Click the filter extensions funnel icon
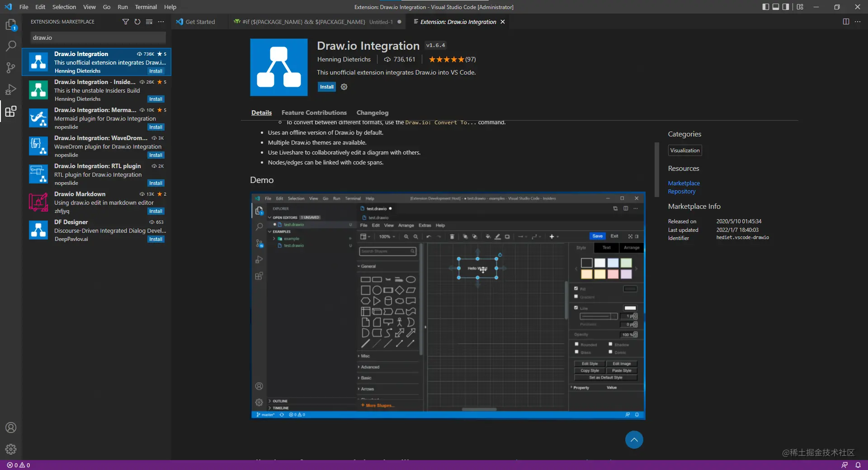The image size is (868, 470). [126, 22]
